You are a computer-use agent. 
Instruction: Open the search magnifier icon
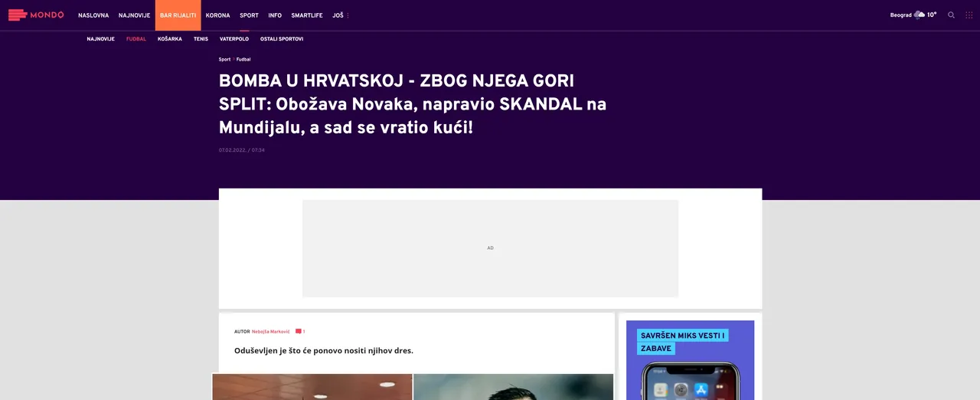tap(952, 15)
